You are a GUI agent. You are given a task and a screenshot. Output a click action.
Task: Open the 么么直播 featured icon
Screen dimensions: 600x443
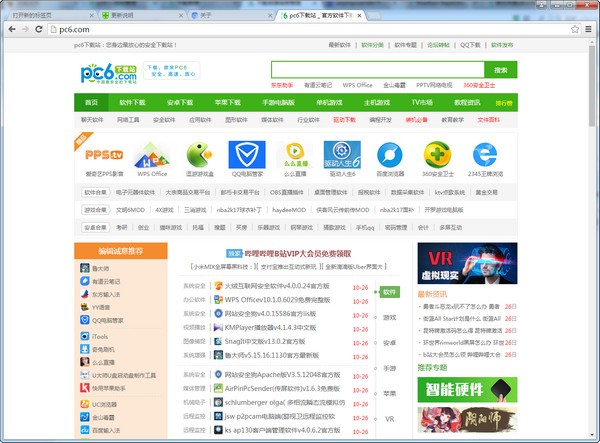[x=295, y=155]
